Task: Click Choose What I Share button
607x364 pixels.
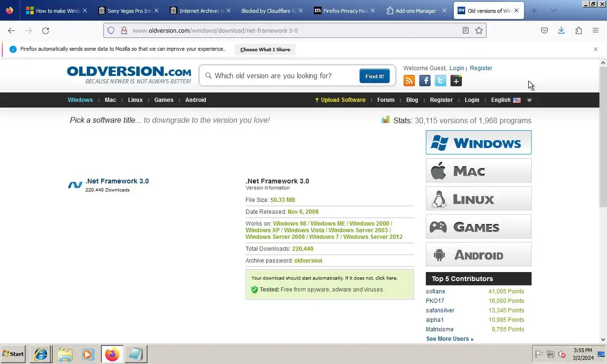Action: pyautogui.click(x=265, y=49)
